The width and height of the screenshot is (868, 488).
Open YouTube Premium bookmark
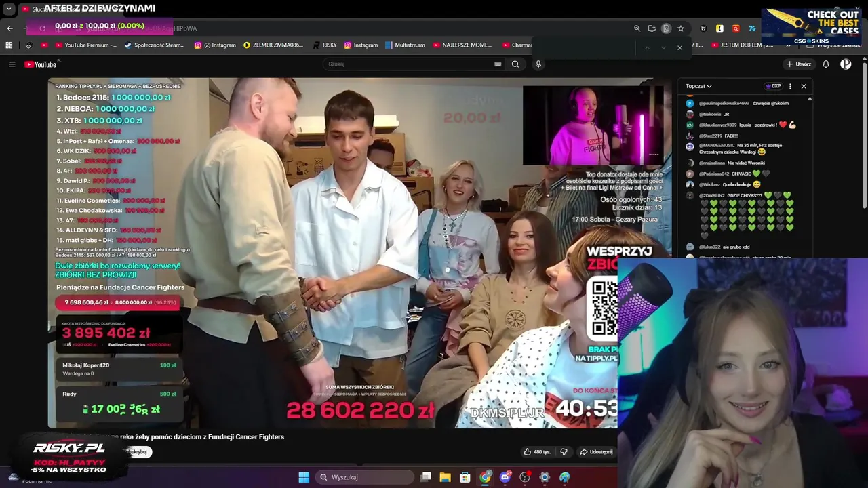pyautogui.click(x=85, y=45)
